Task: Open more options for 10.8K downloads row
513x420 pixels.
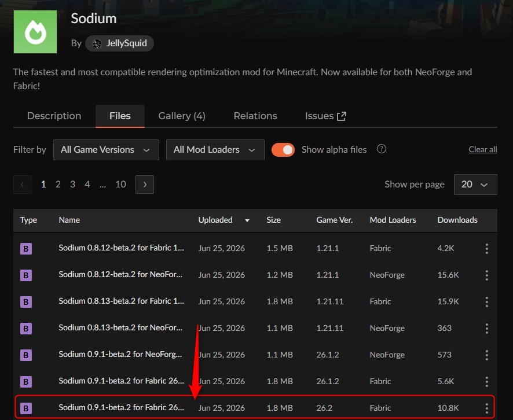Action: [x=487, y=408]
